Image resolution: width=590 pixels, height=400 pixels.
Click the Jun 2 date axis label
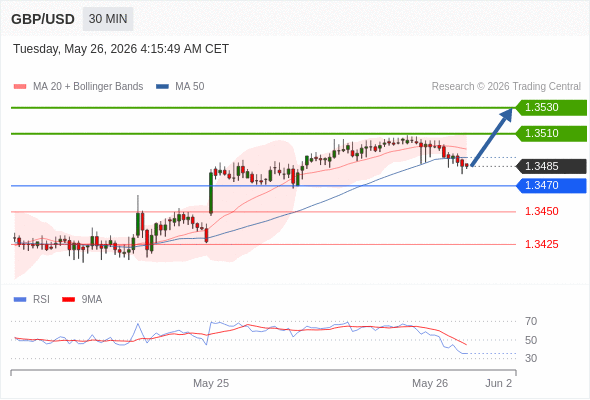coord(499,383)
